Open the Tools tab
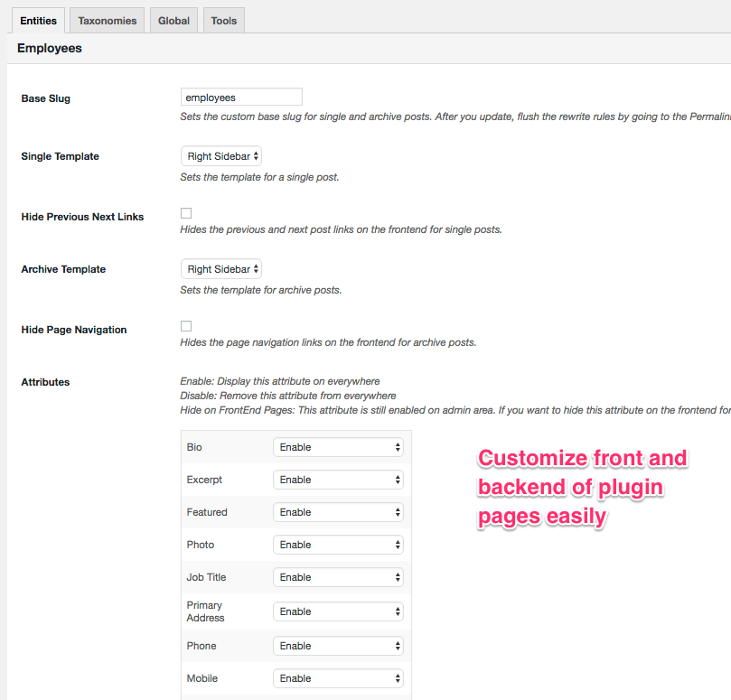The height and width of the screenshot is (700, 731). coord(224,21)
